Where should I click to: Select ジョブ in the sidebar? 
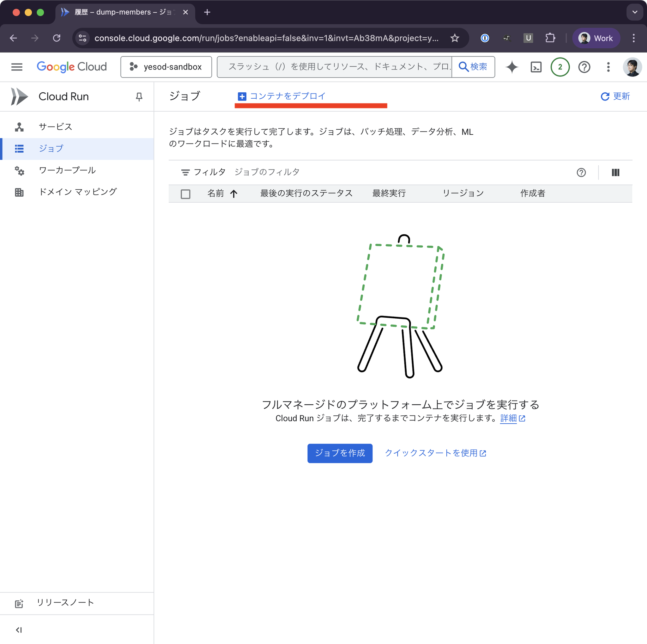(x=77, y=149)
